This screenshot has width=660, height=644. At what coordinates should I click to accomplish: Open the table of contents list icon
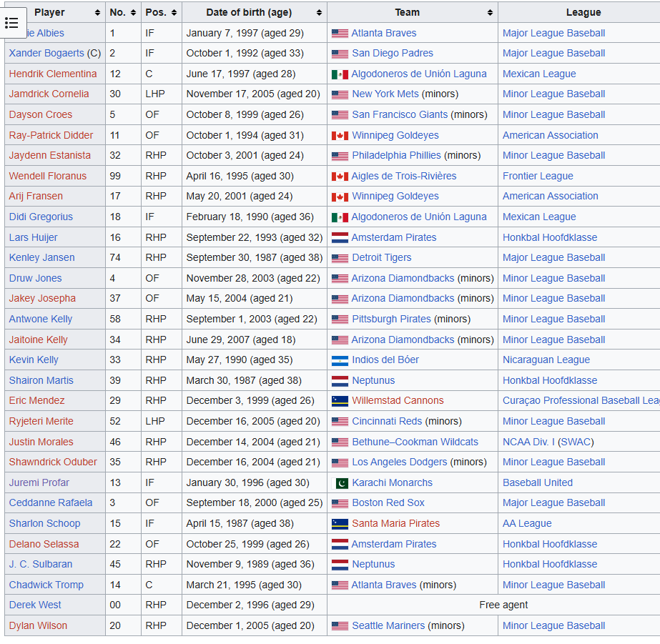point(11,23)
